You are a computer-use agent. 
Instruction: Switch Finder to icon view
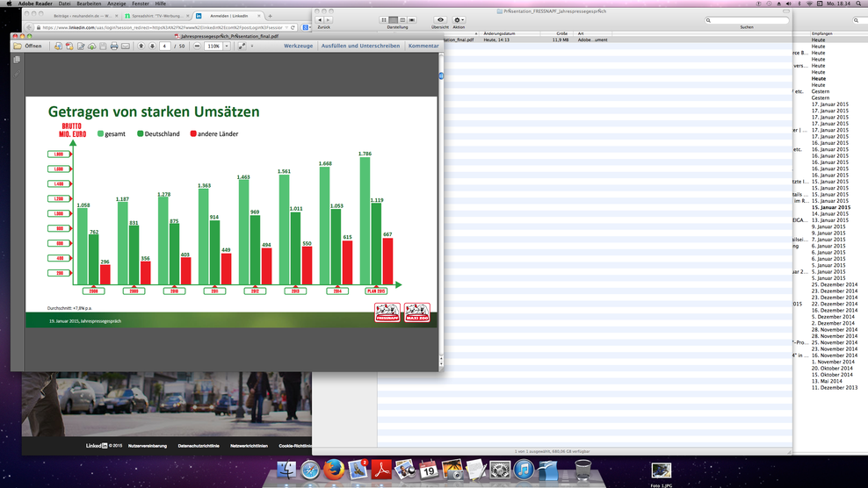384,20
